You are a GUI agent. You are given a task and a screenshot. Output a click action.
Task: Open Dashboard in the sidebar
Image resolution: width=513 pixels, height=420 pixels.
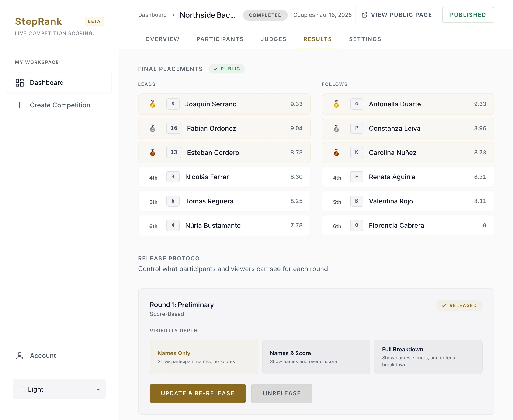coord(59,83)
